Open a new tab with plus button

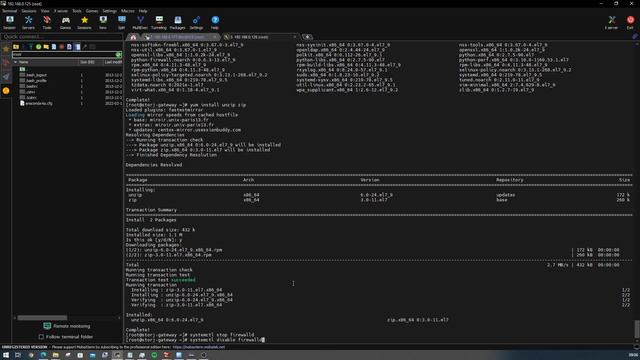(307, 37)
